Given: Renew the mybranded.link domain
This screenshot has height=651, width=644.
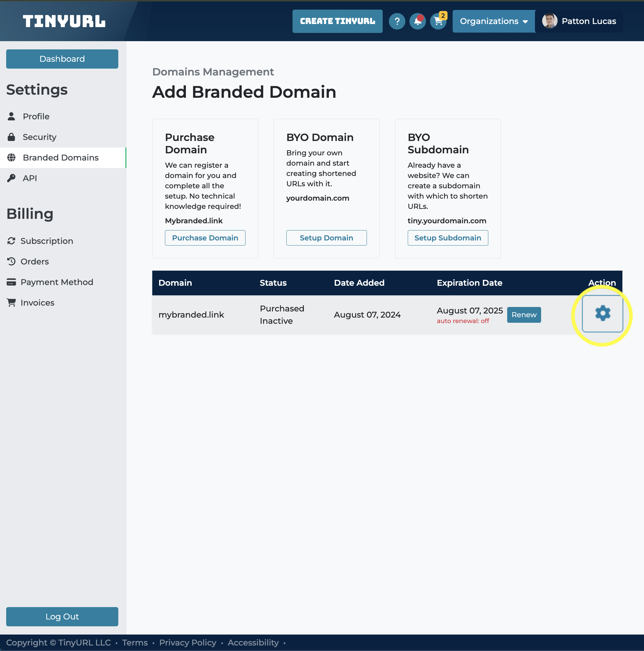Looking at the screenshot, I should 524,315.
